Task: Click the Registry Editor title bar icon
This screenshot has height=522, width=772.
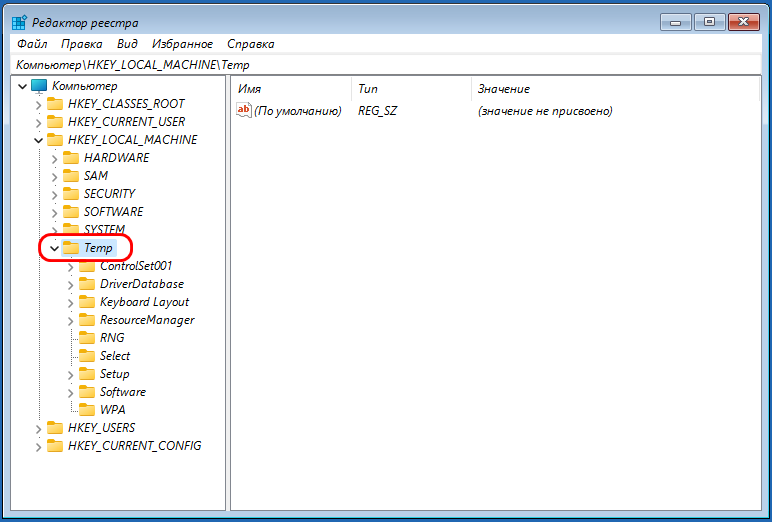Action: point(19,23)
